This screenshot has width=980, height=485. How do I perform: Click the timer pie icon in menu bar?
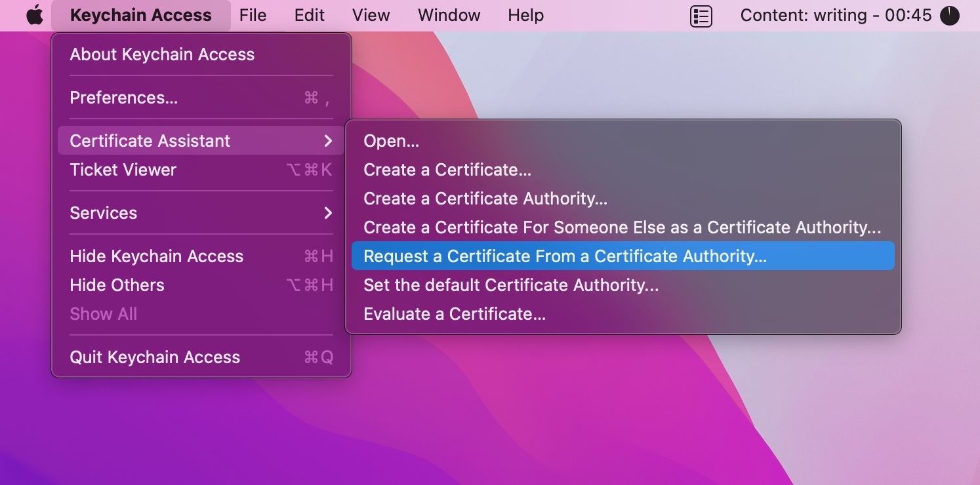pyautogui.click(x=950, y=16)
